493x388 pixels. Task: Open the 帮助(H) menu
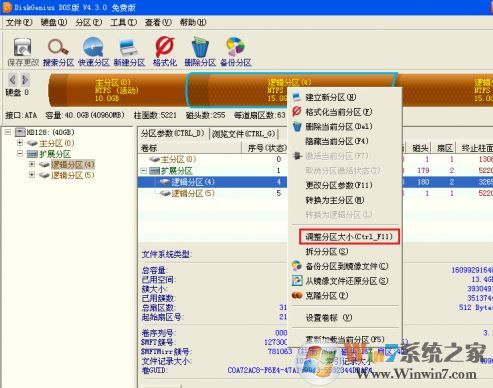pos(193,22)
